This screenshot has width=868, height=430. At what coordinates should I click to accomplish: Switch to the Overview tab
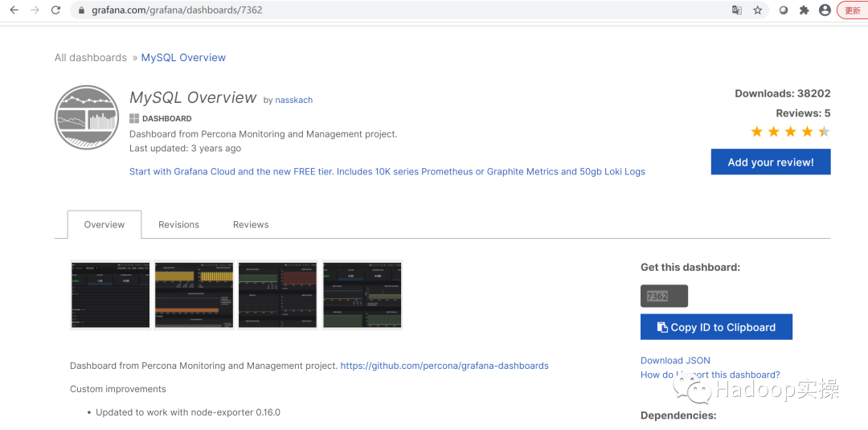point(104,225)
